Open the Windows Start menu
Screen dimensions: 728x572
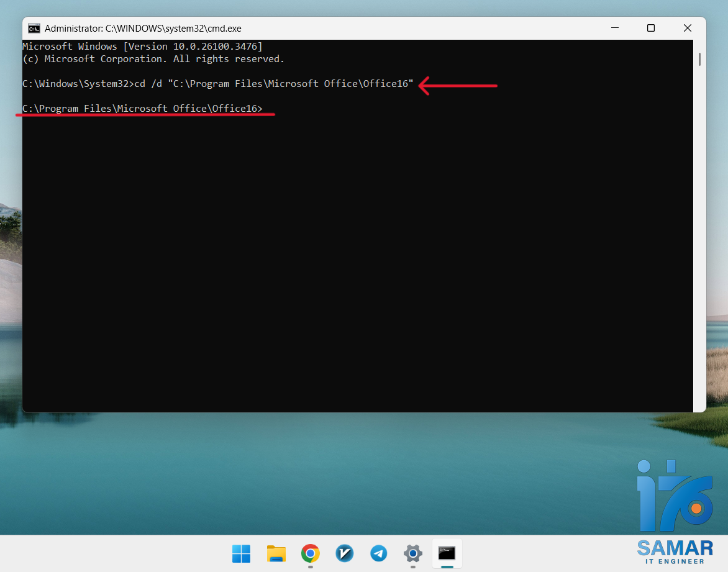coord(241,553)
